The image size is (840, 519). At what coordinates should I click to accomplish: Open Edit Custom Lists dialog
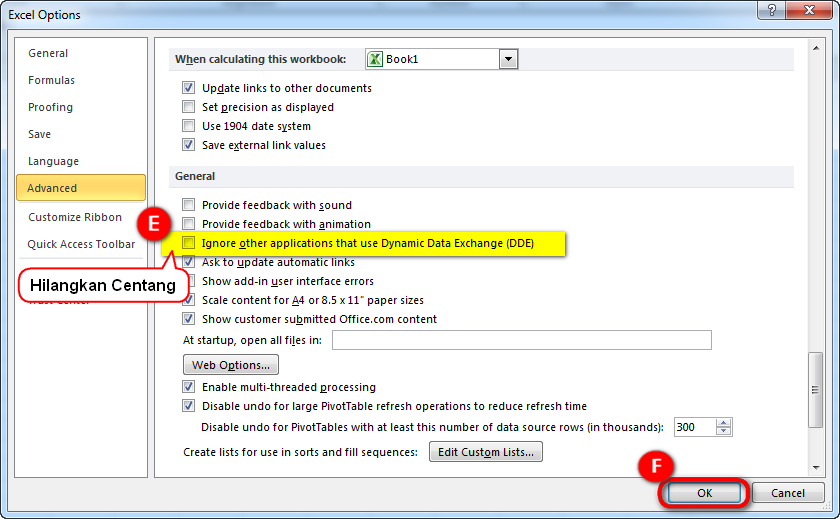coord(485,453)
